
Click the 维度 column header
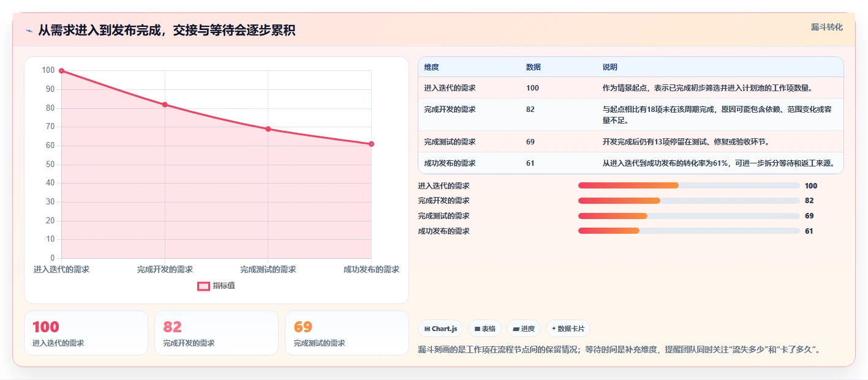(x=431, y=67)
